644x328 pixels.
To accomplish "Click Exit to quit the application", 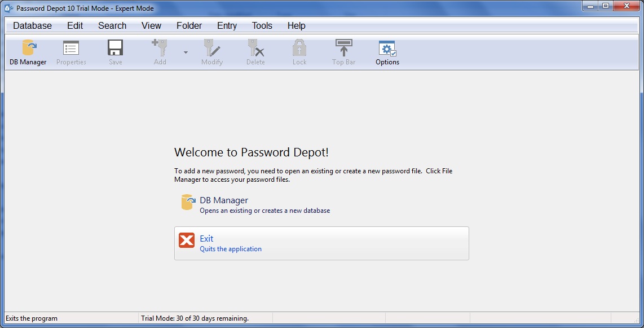I will [206, 238].
